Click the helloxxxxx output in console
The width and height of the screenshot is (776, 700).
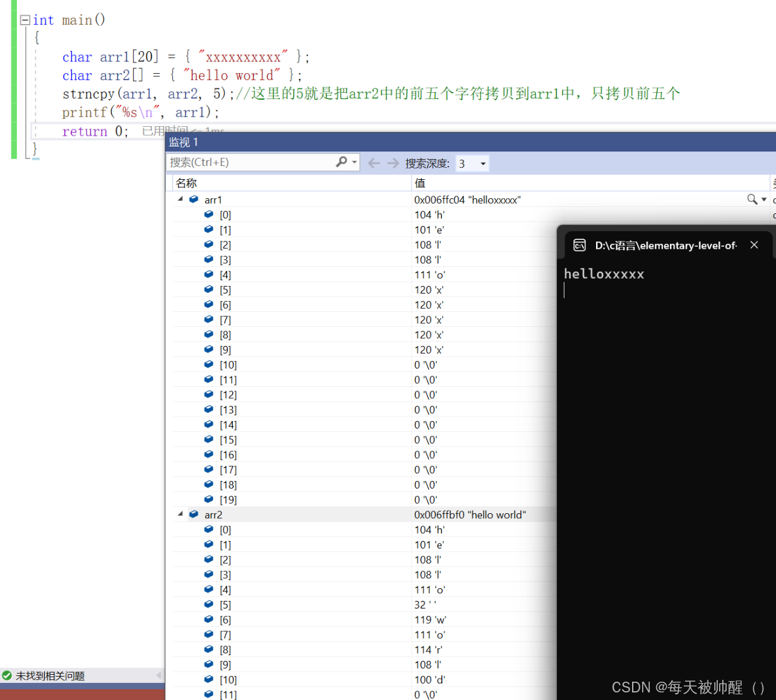point(604,274)
